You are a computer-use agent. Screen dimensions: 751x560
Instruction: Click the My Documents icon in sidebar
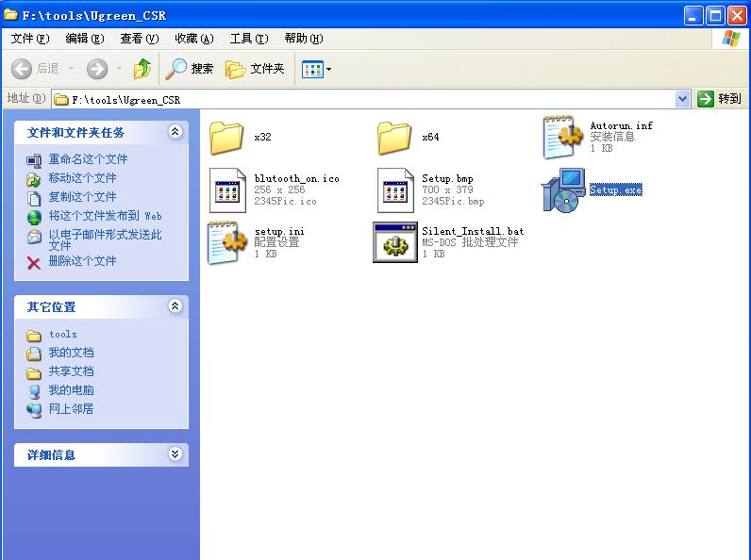(34, 354)
